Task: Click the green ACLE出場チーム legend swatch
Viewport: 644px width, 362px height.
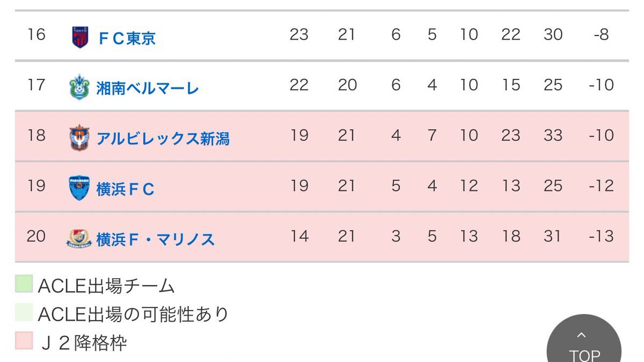Action: point(24,284)
